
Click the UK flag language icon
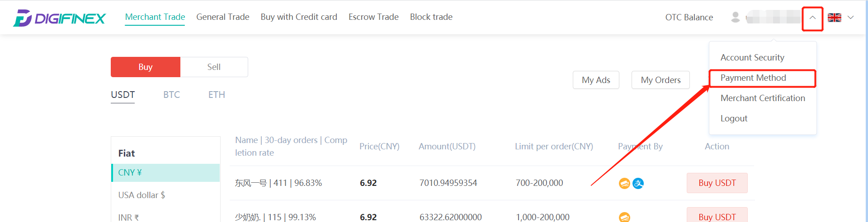[x=835, y=18]
